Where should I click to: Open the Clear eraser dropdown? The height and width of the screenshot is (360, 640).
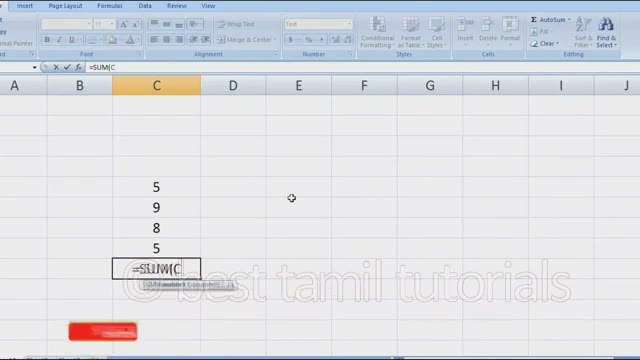pyautogui.click(x=544, y=43)
